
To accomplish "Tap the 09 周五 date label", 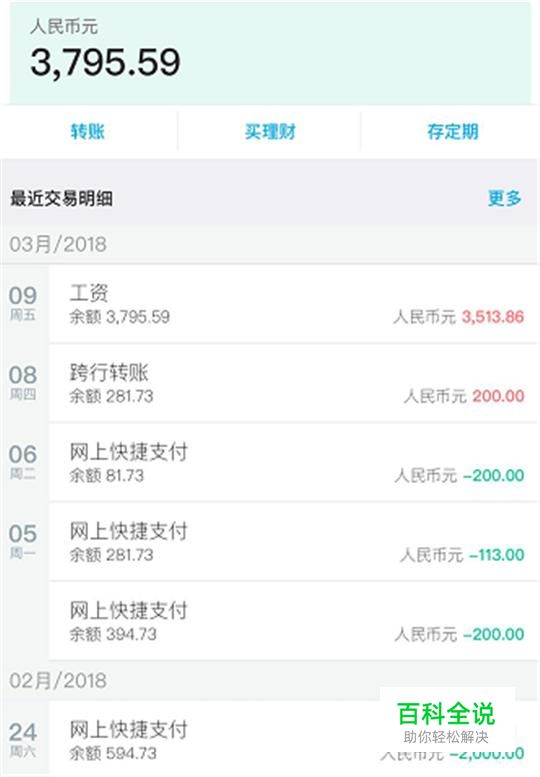I will (x=23, y=303).
